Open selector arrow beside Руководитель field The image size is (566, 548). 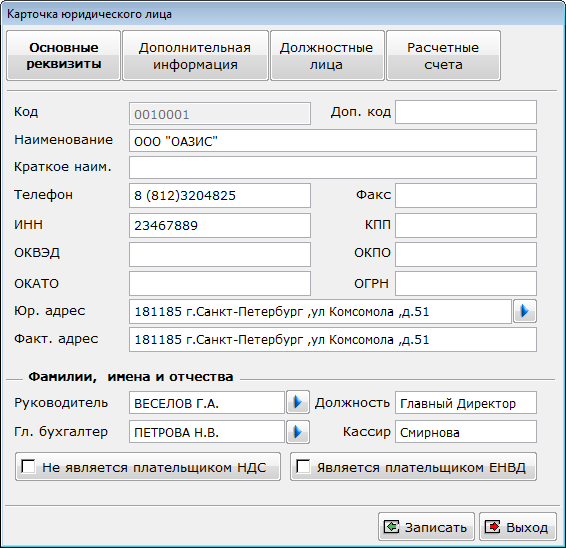pyautogui.click(x=298, y=402)
